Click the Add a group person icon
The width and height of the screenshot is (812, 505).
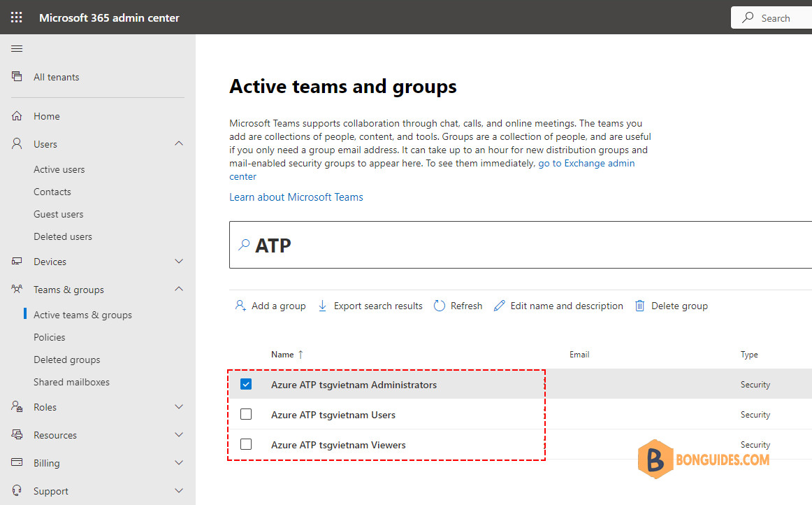[x=240, y=306]
